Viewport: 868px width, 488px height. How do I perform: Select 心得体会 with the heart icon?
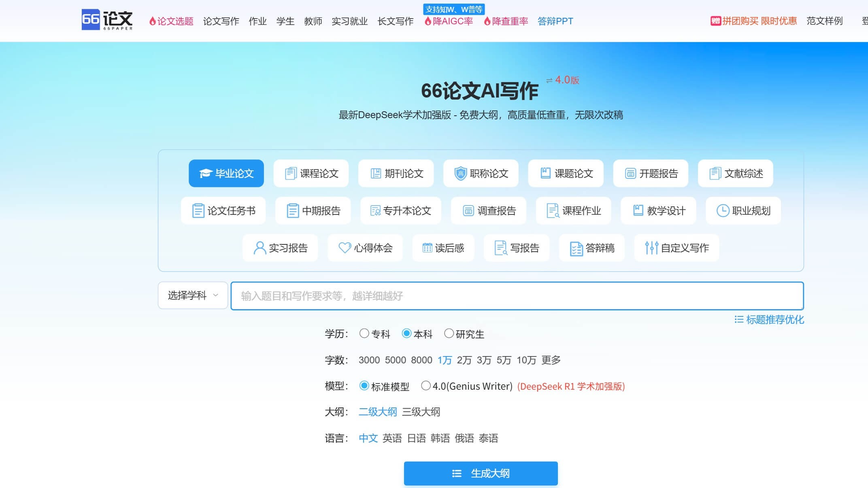(x=364, y=248)
